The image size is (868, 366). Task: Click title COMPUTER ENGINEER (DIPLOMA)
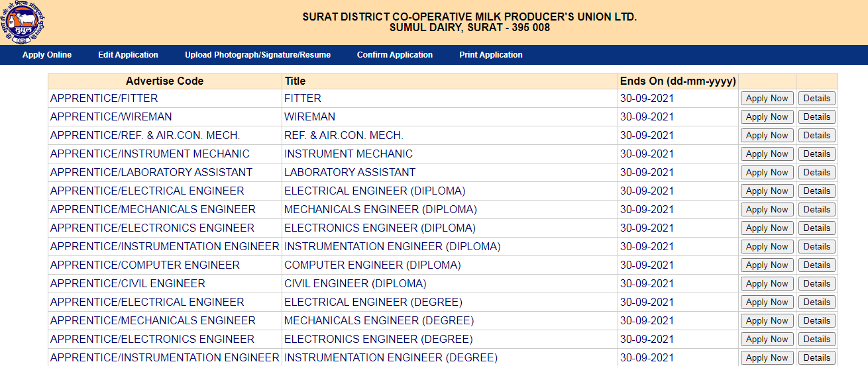[x=372, y=265]
